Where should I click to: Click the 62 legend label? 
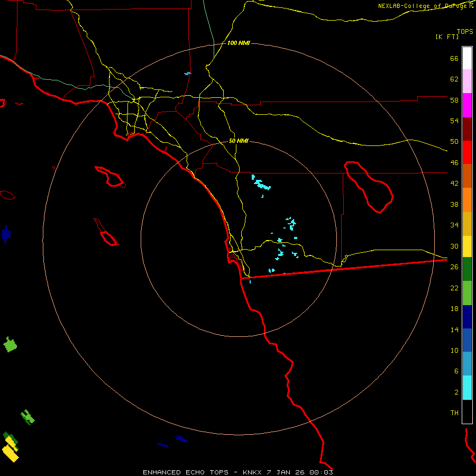pyautogui.click(x=454, y=79)
